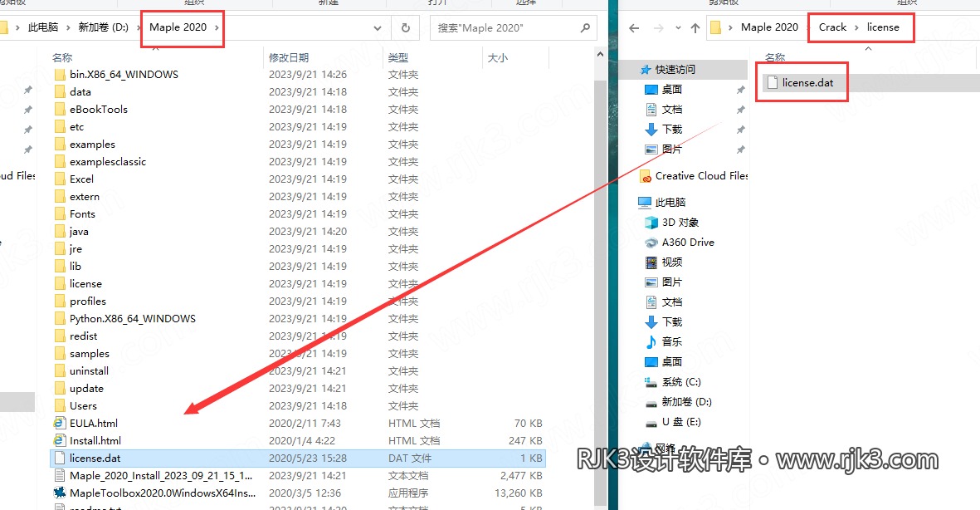
Task: Select the examplesclassic folder
Action: 108,162
